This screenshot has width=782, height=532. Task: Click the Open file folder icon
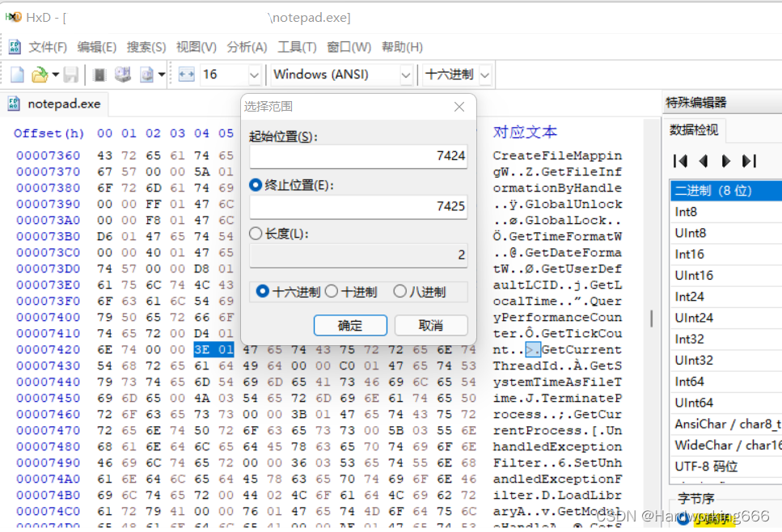(40, 75)
